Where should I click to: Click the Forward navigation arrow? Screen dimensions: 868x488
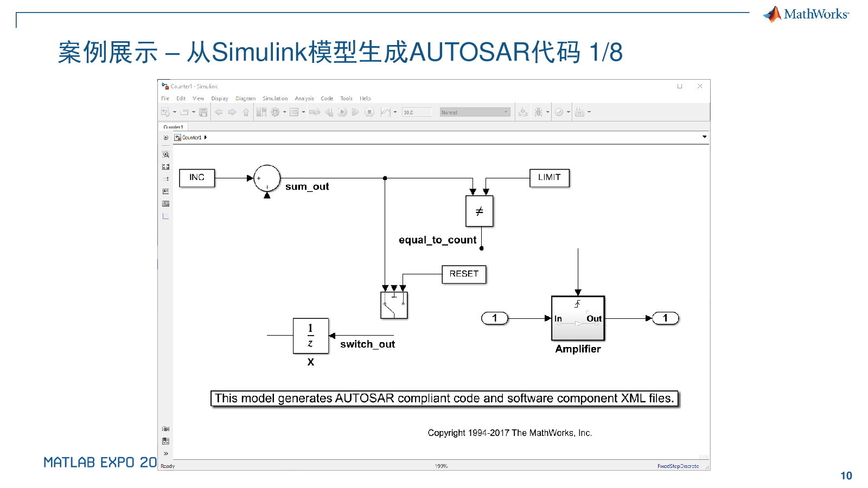(232, 112)
